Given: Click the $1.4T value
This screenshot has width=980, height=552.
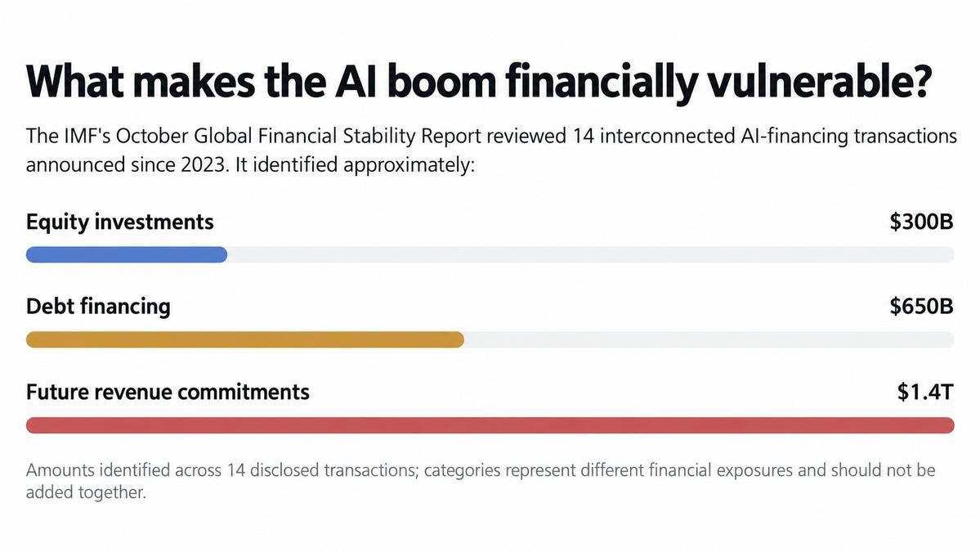Looking at the screenshot, I should tap(925, 392).
